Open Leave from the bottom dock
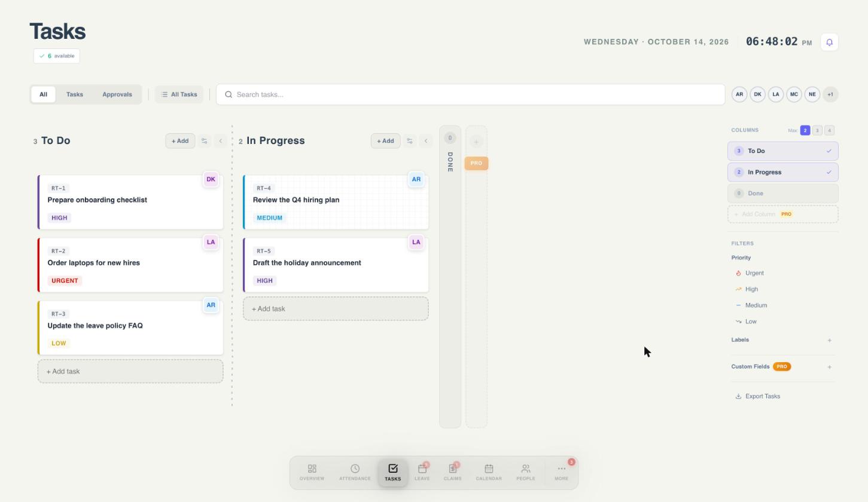The image size is (868, 502). [x=422, y=473]
